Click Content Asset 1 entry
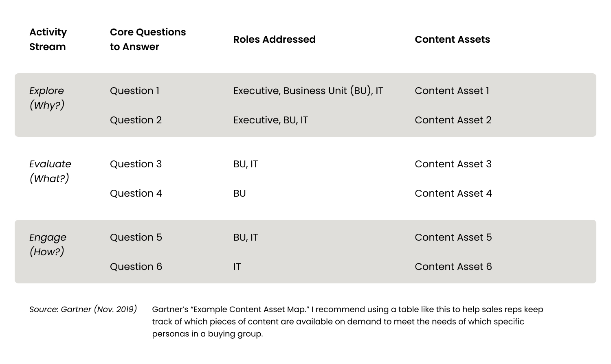The width and height of the screenshot is (611, 364). tap(452, 91)
